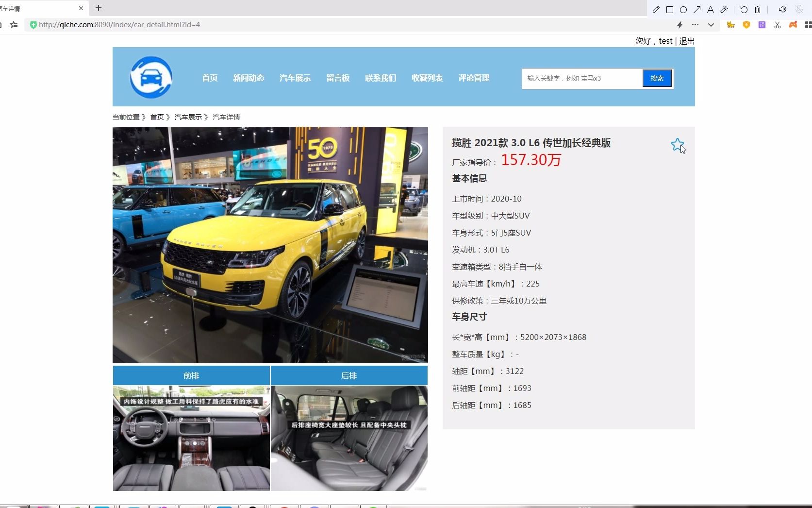Toggle the speaker mute control
Screen dimensions: 812x508
coord(782,9)
